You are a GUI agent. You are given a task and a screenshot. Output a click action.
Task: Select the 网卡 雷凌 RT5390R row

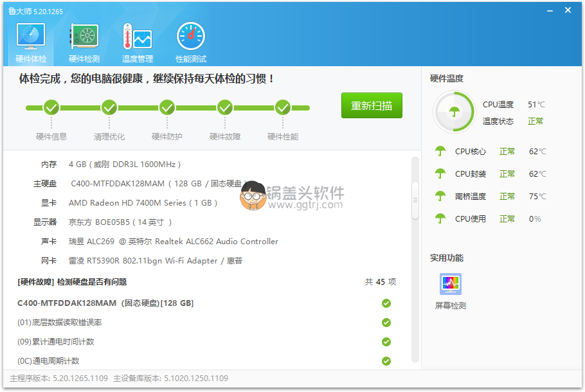click(141, 261)
